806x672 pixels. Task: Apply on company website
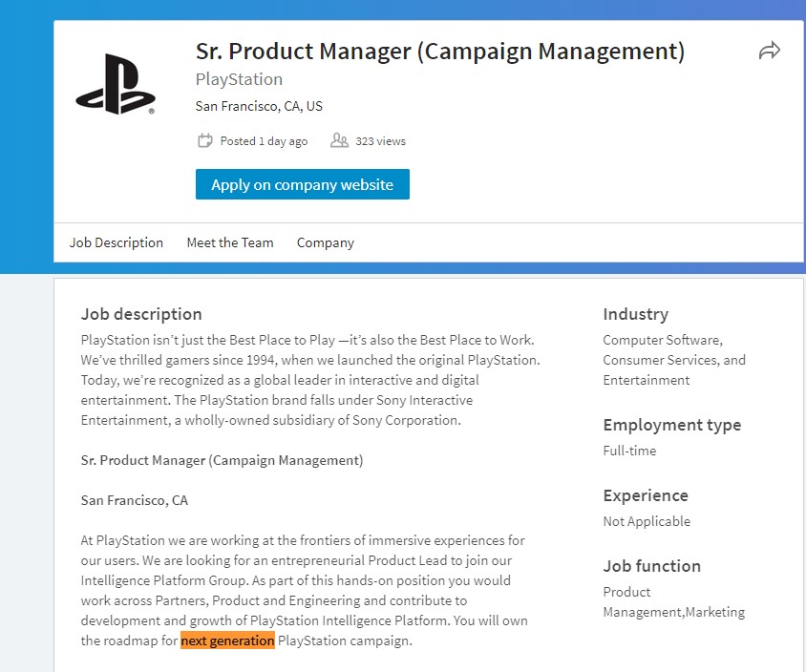[x=302, y=184]
